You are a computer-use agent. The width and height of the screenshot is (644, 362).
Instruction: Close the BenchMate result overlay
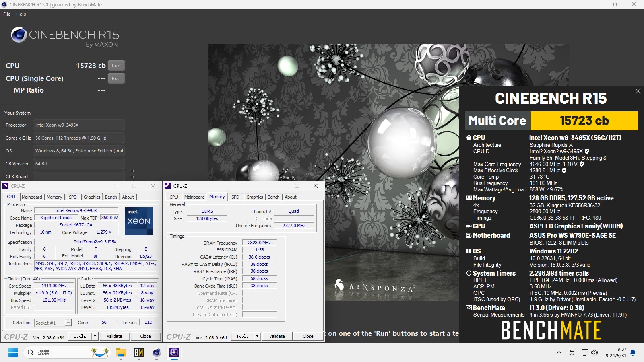click(x=638, y=91)
